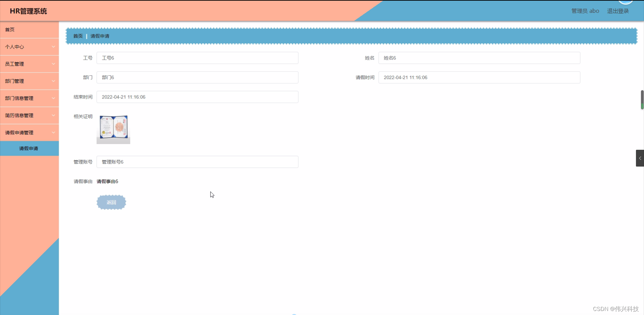The width and height of the screenshot is (644, 315).
Task: Click the HR管理系统 header logo text
Action: click(x=28, y=11)
